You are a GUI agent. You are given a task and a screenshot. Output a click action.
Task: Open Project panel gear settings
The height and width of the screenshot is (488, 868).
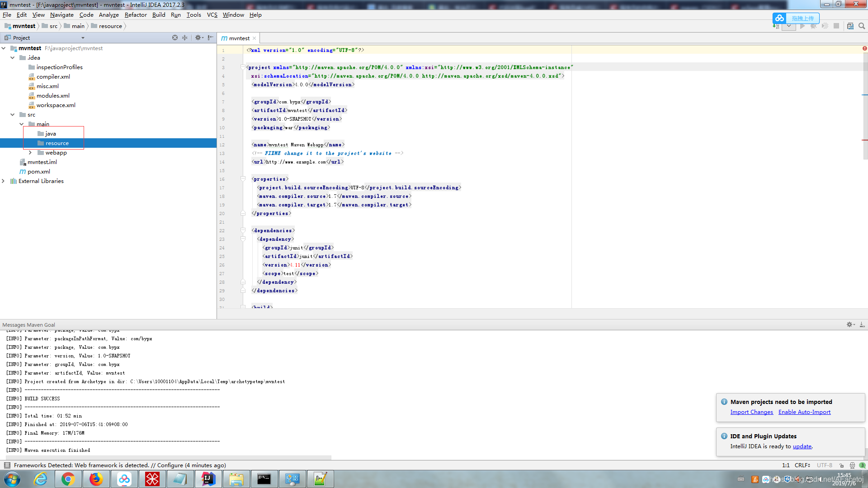pos(198,38)
